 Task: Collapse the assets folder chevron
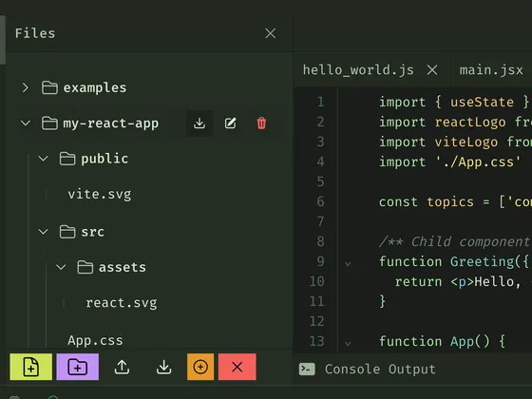coord(61,267)
